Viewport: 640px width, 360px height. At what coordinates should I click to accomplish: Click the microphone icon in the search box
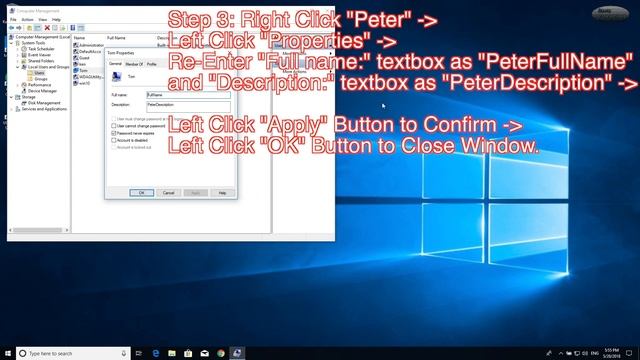pyautogui.click(x=124, y=353)
